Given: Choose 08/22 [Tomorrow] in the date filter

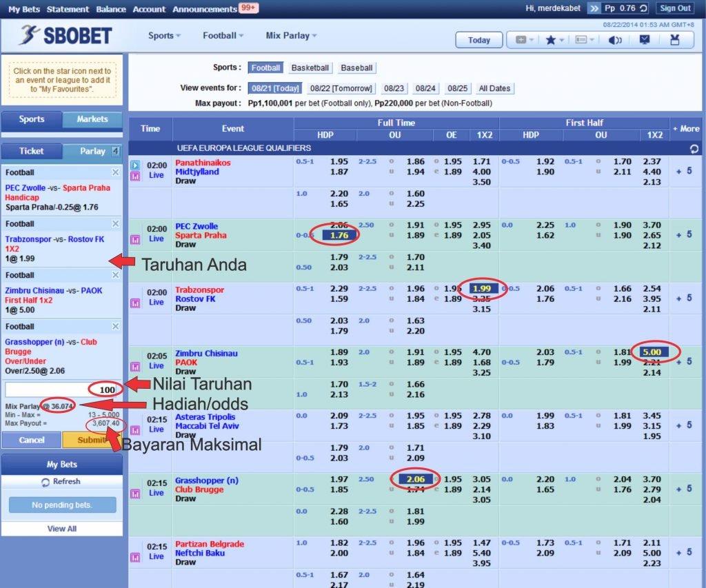Looking at the screenshot, I should [341, 88].
